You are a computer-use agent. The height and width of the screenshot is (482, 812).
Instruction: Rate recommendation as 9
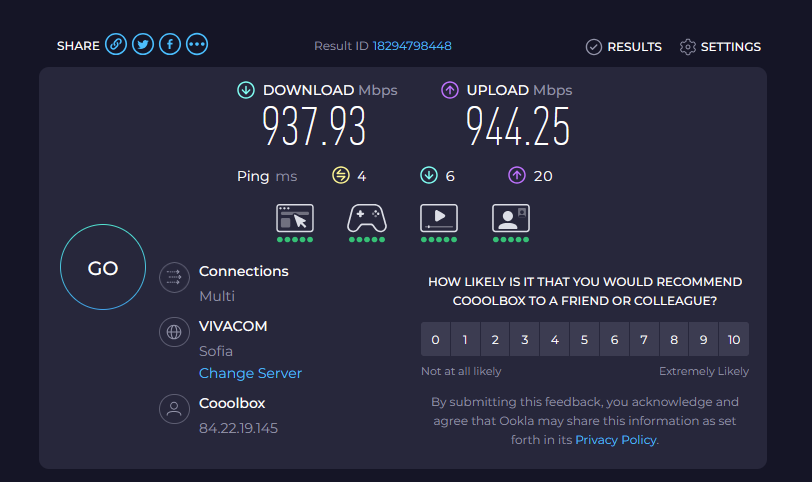(x=703, y=339)
